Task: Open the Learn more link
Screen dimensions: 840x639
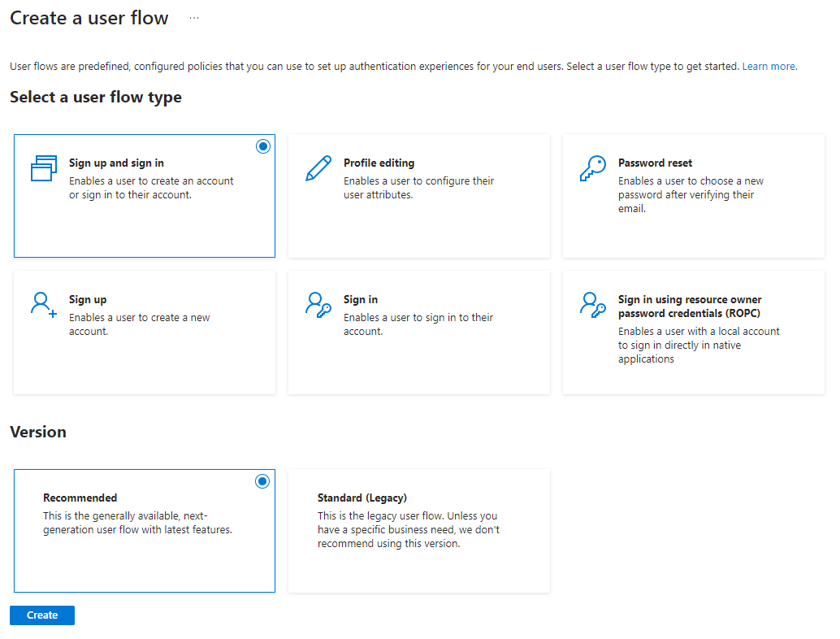Action: (769, 67)
